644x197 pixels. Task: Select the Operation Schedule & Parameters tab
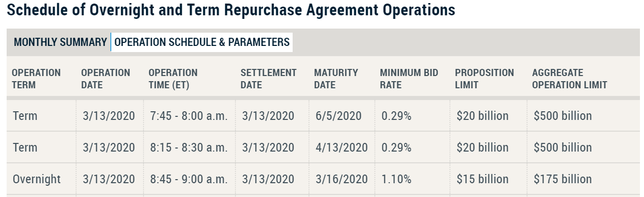(x=202, y=42)
